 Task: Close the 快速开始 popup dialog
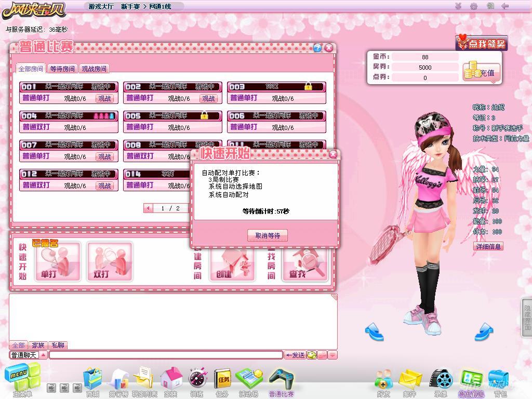pyautogui.click(x=333, y=154)
